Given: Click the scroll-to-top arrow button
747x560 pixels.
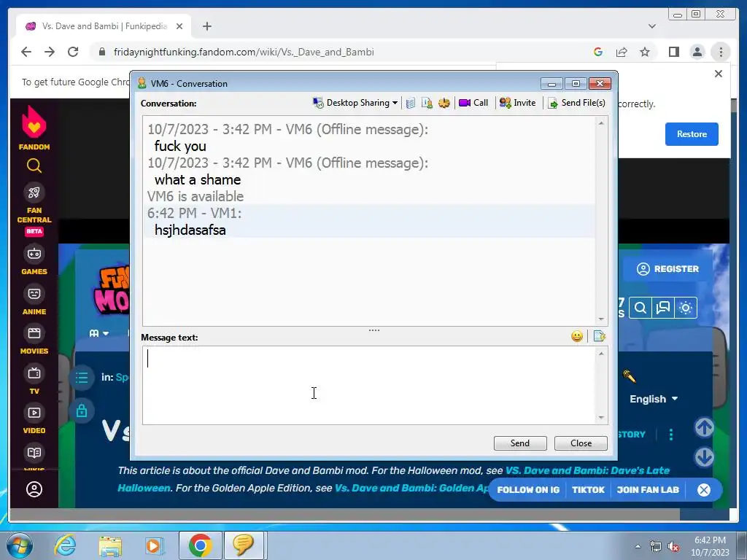Looking at the screenshot, I should [x=704, y=427].
